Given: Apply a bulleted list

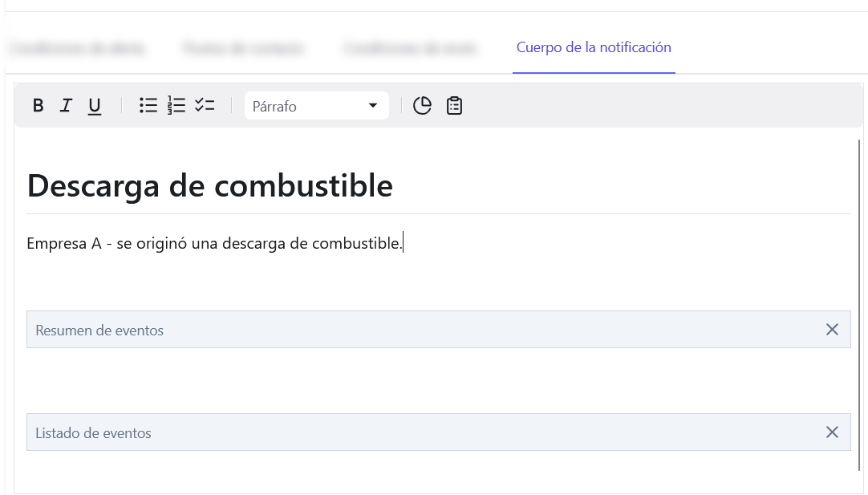Looking at the screenshot, I should [148, 105].
